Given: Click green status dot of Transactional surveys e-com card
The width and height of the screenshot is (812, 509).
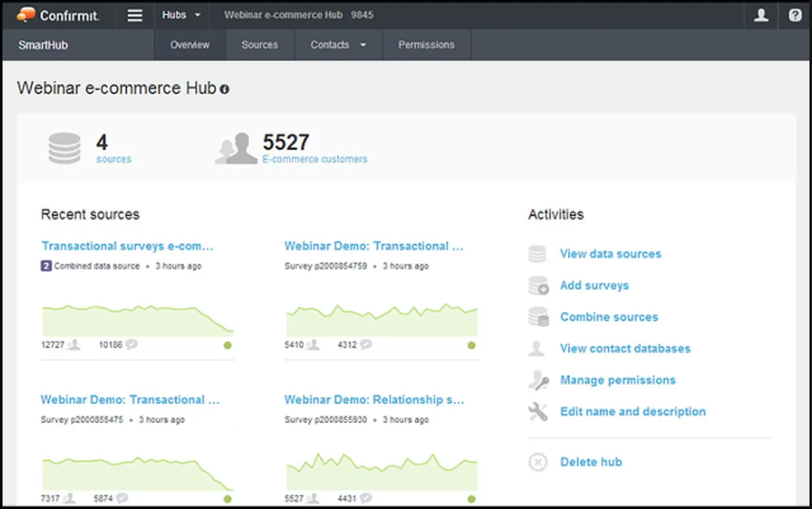Looking at the screenshot, I should click(x=227, y=345).
